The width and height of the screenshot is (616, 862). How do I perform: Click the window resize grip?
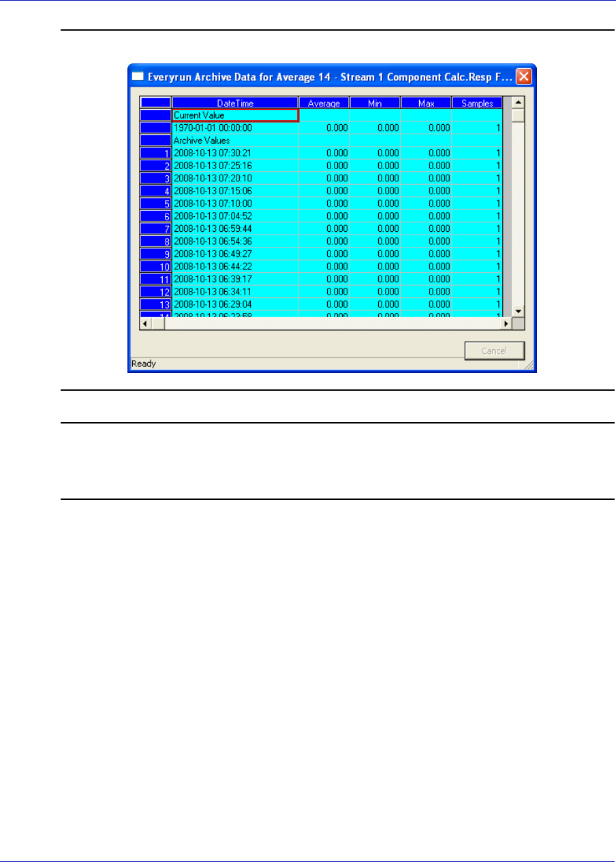(x=528, y=365)
